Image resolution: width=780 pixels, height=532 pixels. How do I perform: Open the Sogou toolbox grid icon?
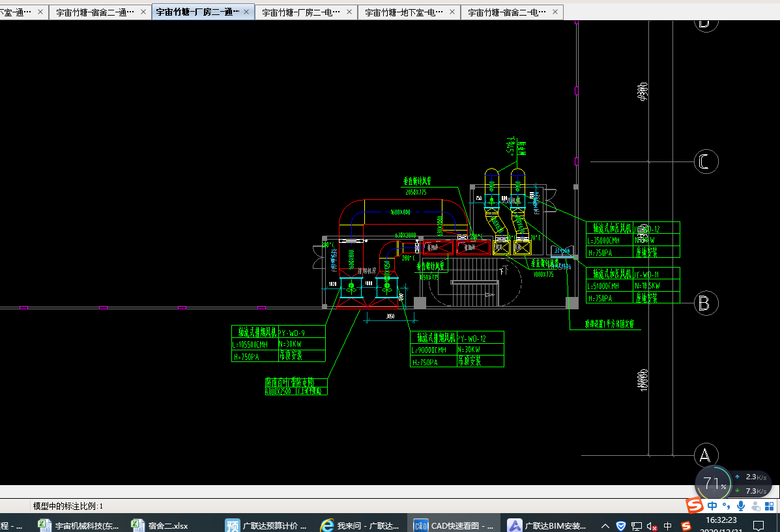(x=770, y=506)
